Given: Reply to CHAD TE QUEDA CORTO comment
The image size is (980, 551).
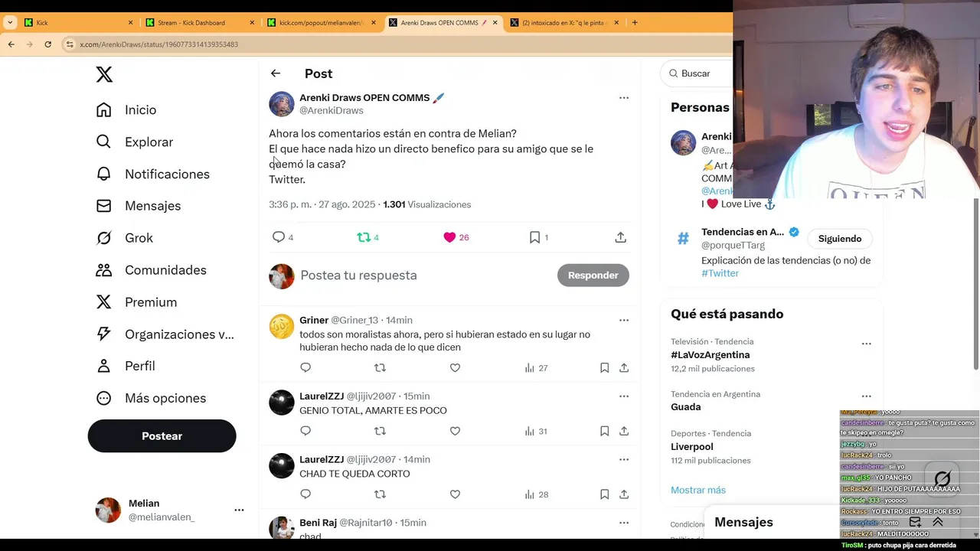Looking at the screenshot, I should [305, 494].
